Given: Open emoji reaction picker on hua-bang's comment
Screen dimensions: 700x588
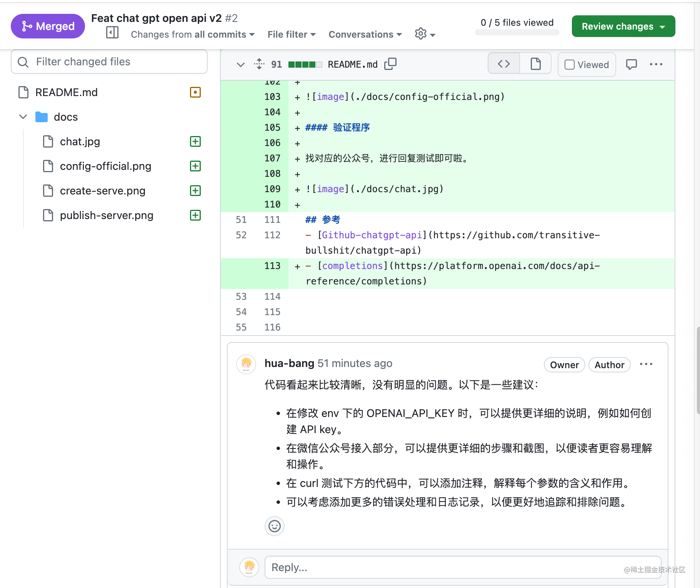Looking at the screenshot, I should (274, 526).
